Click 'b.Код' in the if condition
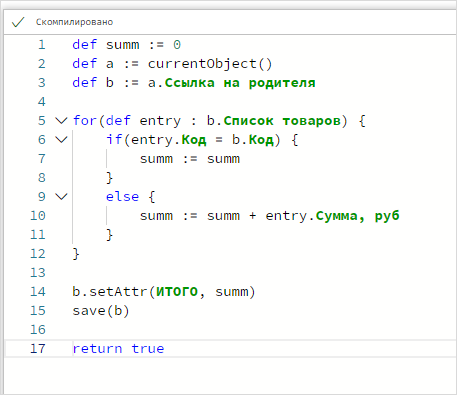457x395 pixels. coord(253,140)
